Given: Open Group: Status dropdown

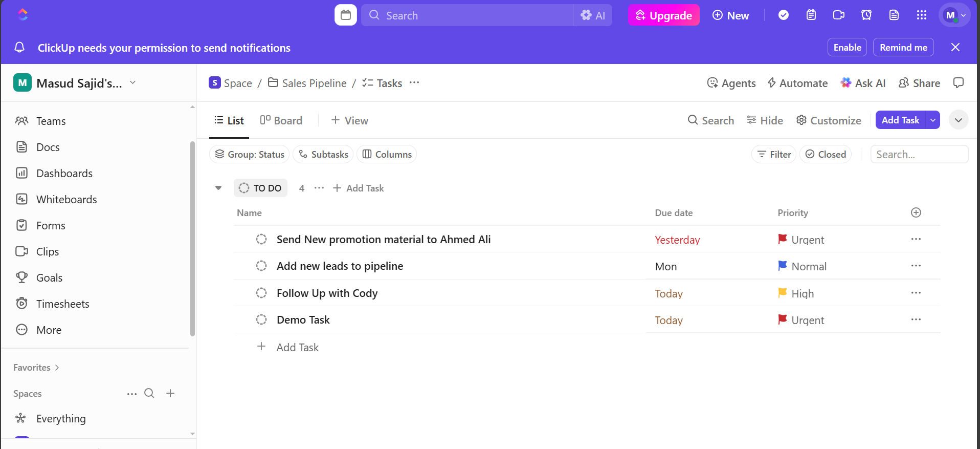Looking at the screenshot, I should pyautogui.click(x=250, y=154).
